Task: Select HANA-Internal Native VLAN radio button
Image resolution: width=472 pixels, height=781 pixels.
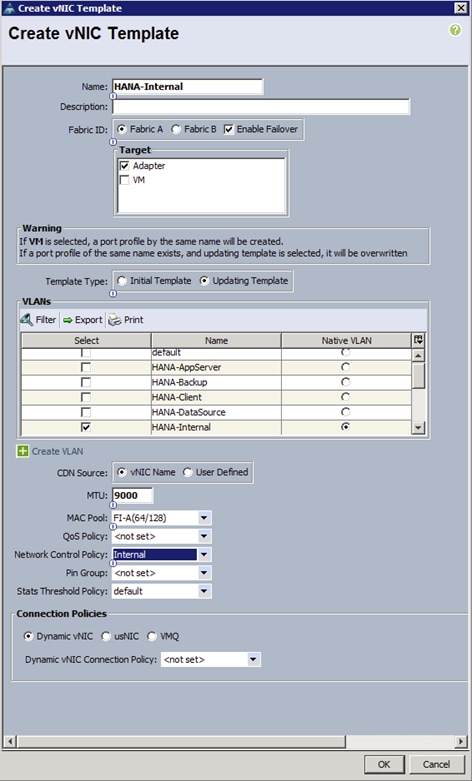Action: tap(346, 427)
